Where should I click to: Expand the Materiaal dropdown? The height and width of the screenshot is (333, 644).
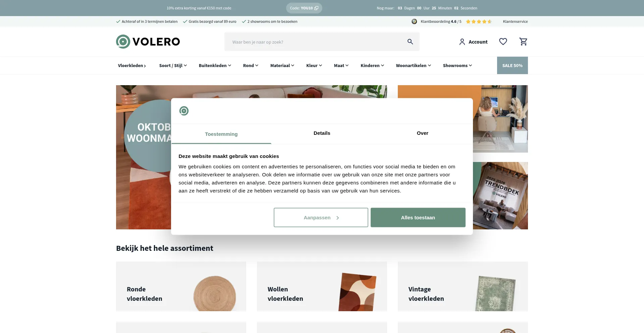click(282, 65)
